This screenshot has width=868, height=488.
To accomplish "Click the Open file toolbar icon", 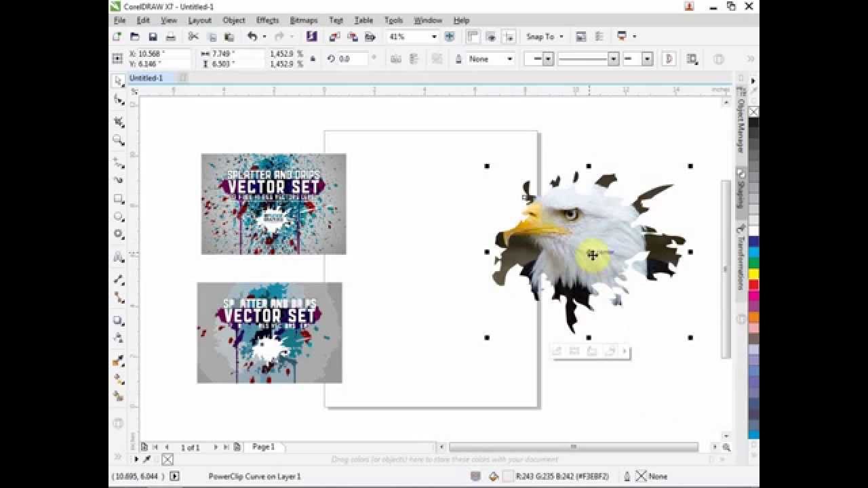I will point(135,37).
